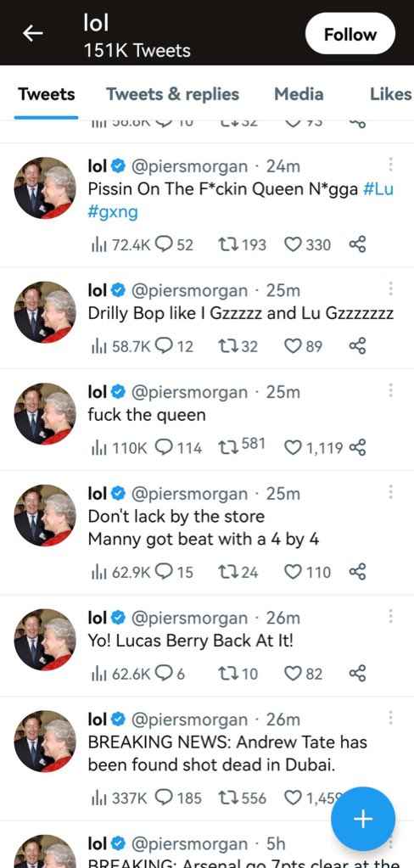
Task: Retweet the "fuck the queen" tweet
Action: (228, 447)
